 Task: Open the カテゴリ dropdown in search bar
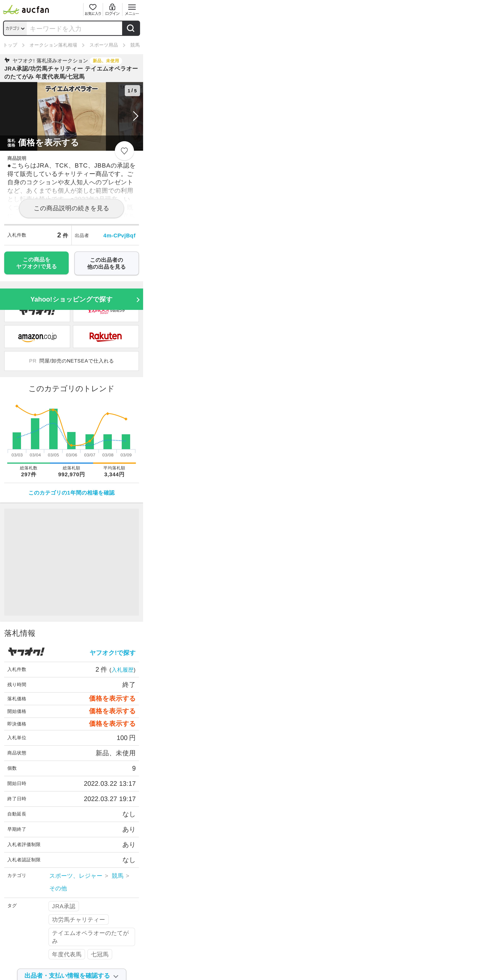point(15,28)
